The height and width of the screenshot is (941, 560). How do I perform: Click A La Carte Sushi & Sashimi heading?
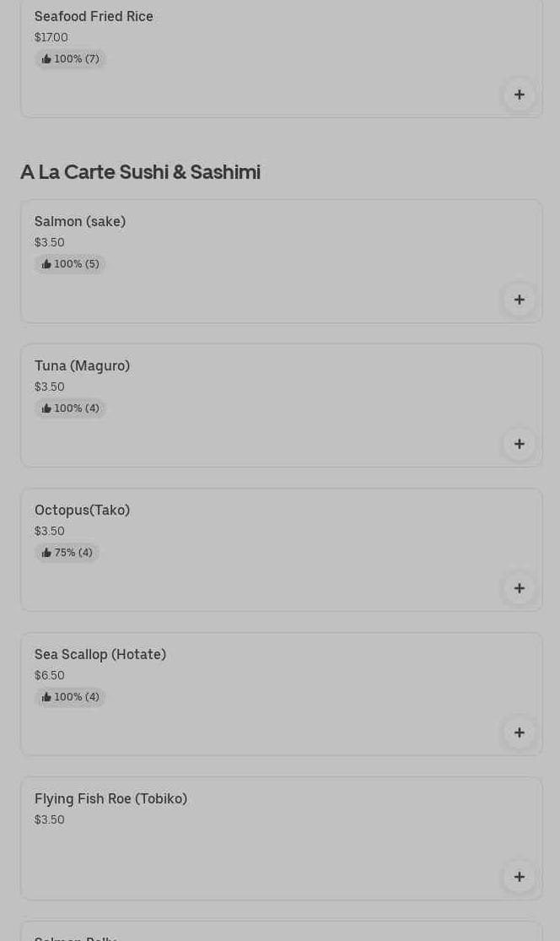pyautogui.click(x=140, y=171)
